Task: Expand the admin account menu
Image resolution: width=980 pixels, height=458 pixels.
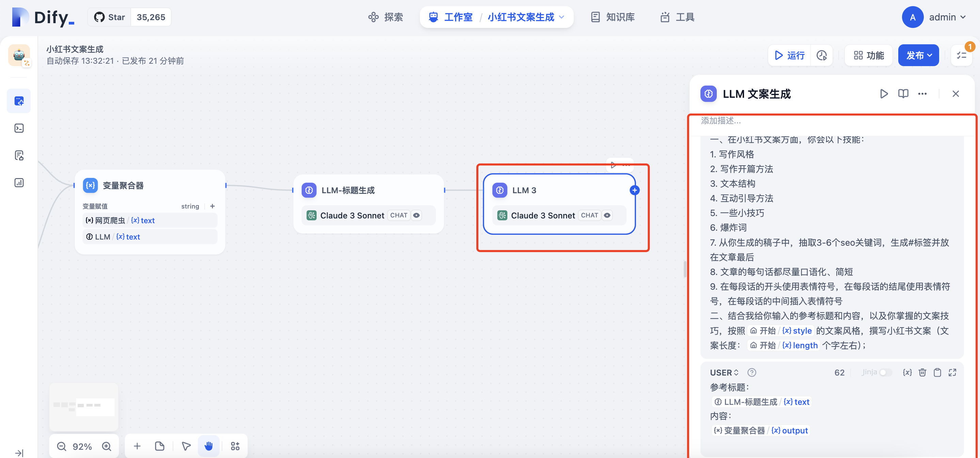Action: point(947,17)
